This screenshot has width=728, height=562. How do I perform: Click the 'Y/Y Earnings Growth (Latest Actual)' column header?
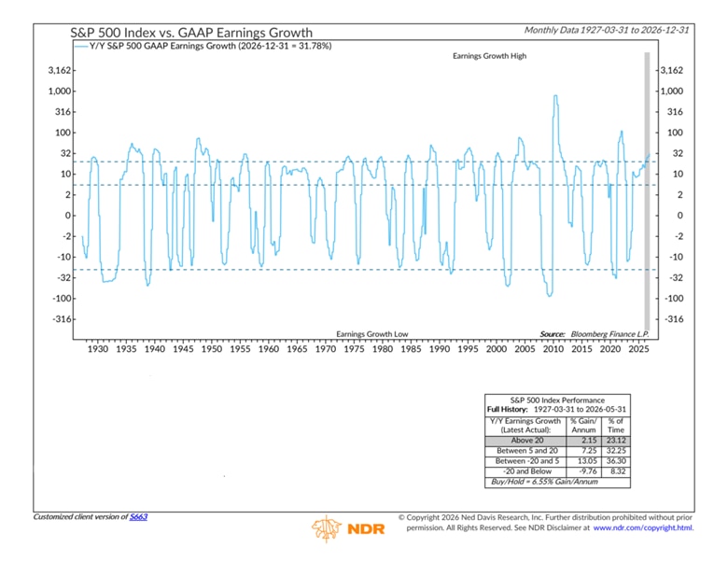tap(525, 426)
